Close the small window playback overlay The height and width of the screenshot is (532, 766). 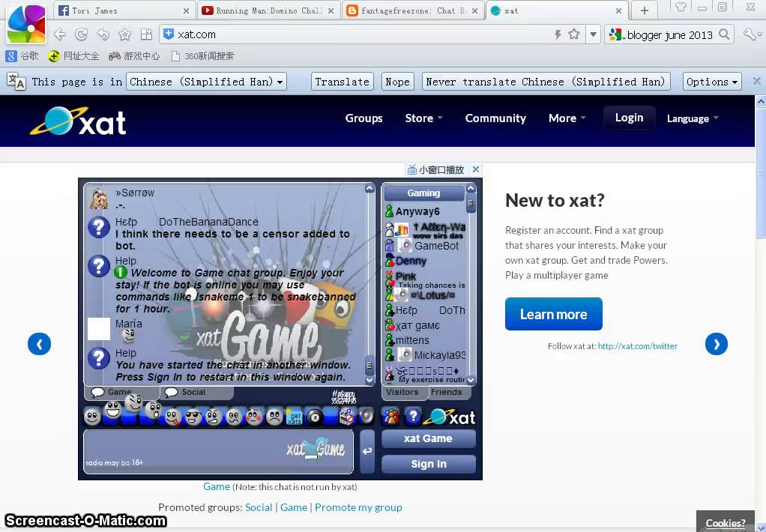[476, 169]
